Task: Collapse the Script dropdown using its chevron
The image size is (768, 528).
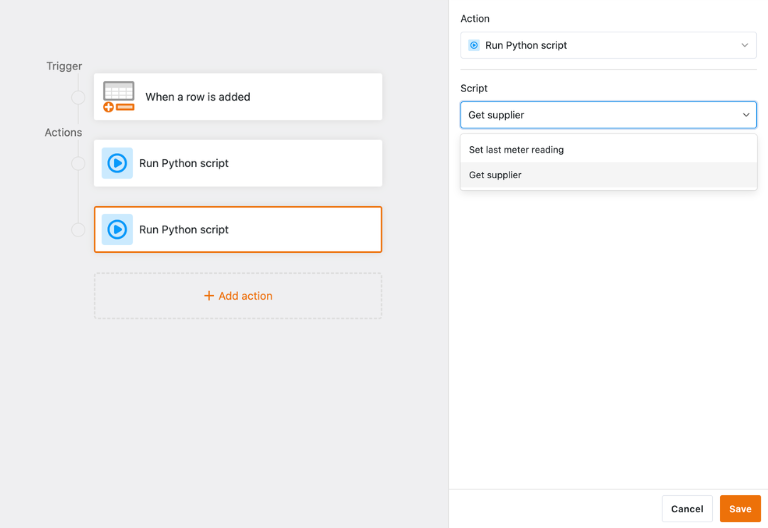Action: 746,115
